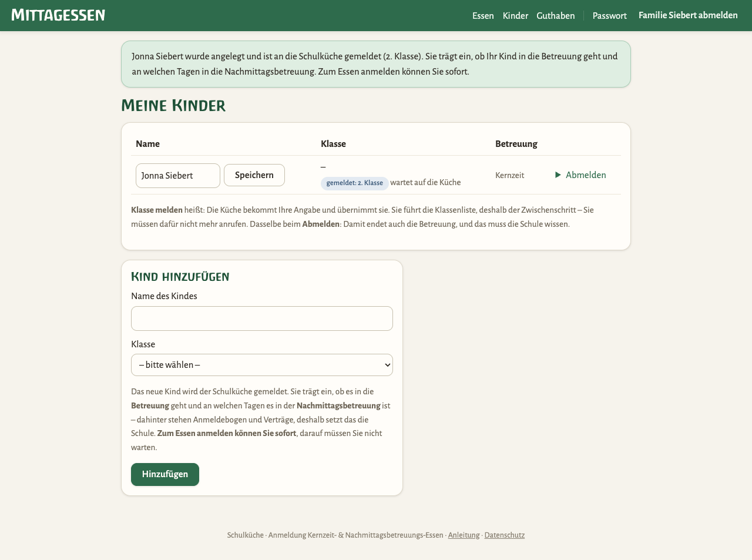Focus the Name des Kindes input
The width and height of the screenshot is (752, 560).
262,318
